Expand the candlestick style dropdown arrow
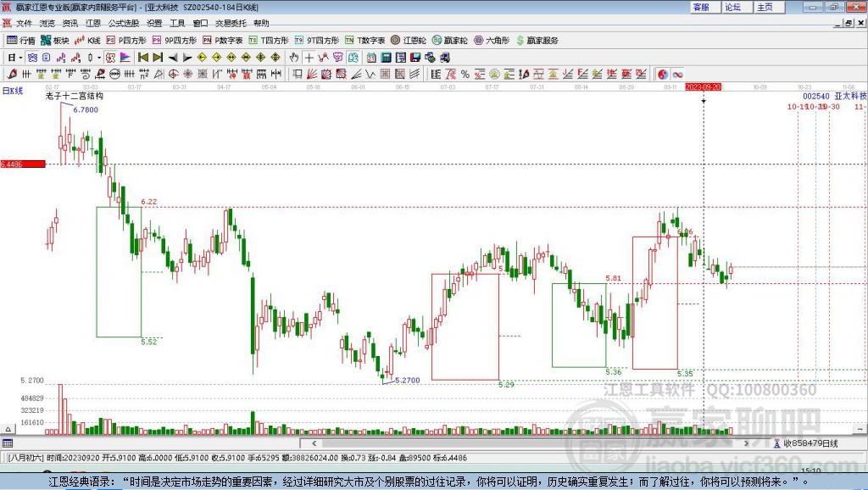The image size is (868, 490). 99,58
